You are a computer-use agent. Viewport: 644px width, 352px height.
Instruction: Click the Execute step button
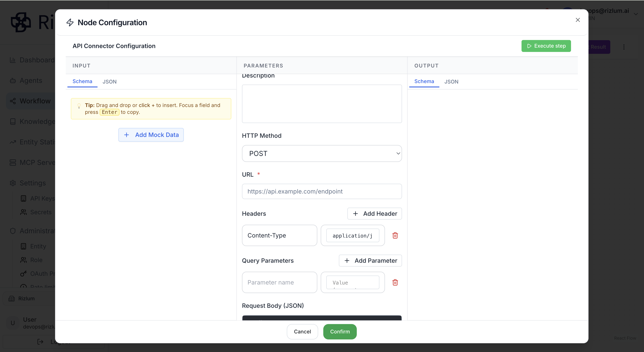click(x=546, y=46)
